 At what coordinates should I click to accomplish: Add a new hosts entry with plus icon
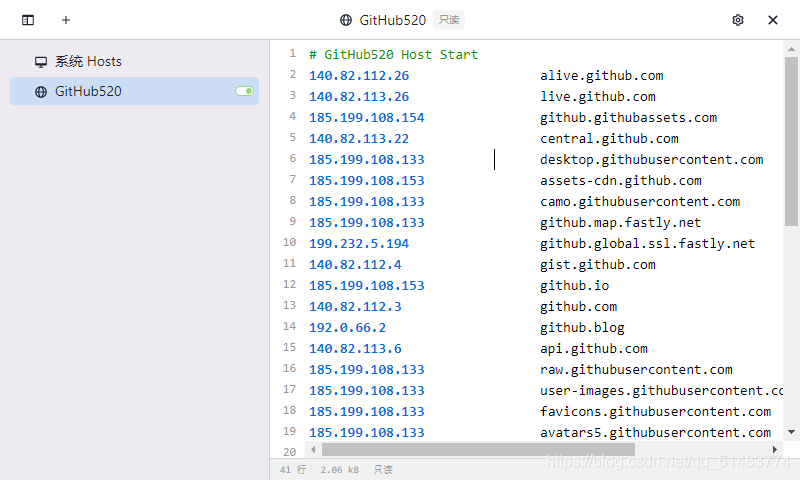click(x=66, y=20)
